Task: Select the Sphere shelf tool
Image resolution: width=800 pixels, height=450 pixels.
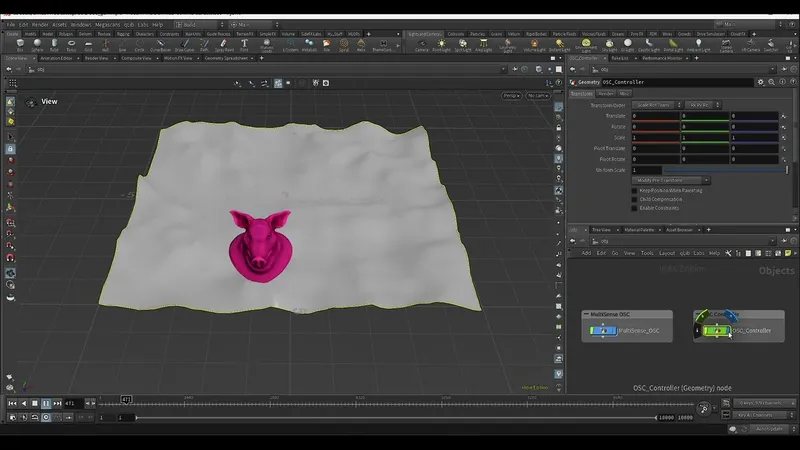Action: pos(37,45)
